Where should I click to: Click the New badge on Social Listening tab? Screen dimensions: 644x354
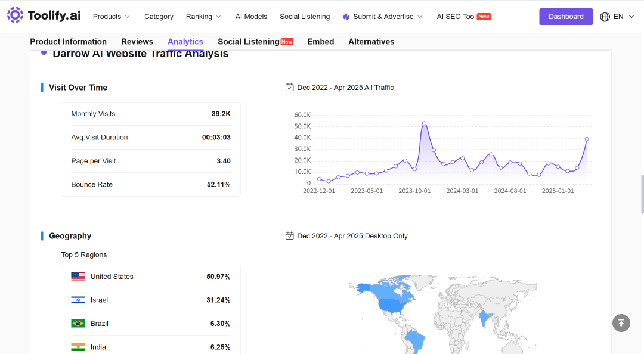[x=287, y=42]
